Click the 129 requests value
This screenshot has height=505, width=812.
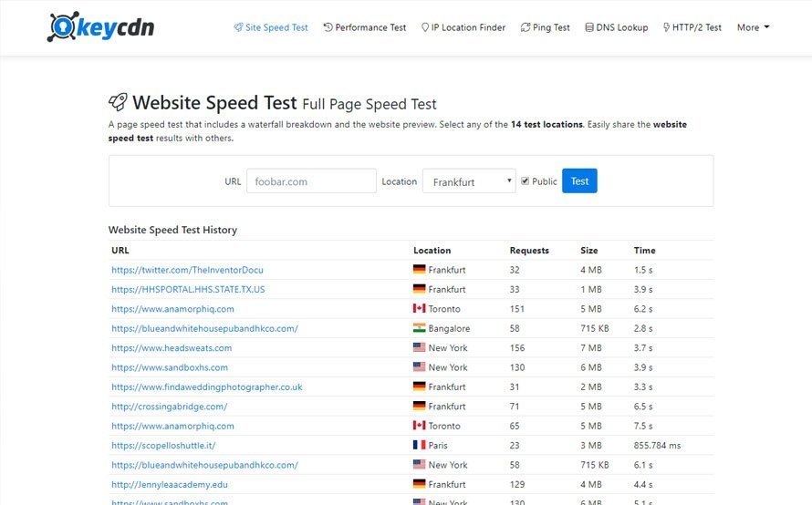pyautogui.click(x=516, y=484)
